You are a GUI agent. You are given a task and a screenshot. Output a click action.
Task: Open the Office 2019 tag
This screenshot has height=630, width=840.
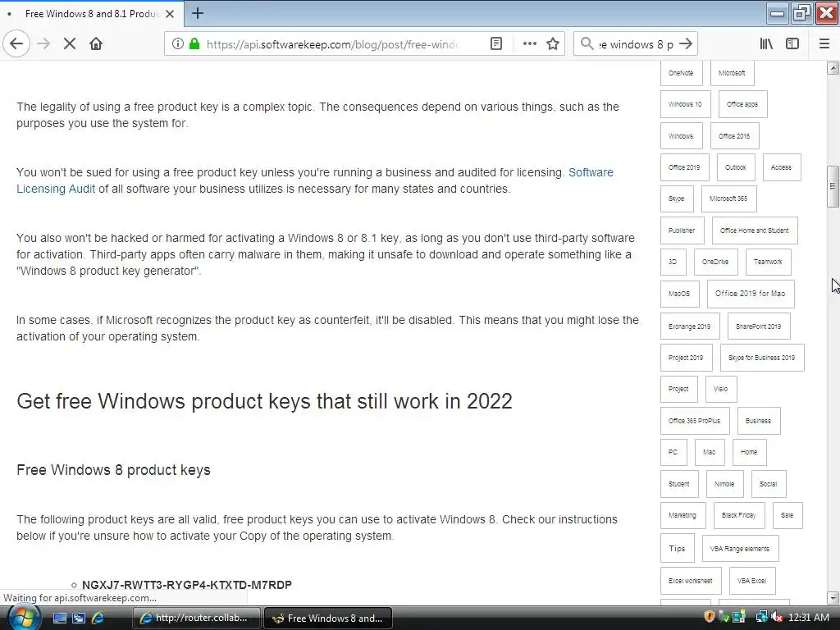click(685, 167)
